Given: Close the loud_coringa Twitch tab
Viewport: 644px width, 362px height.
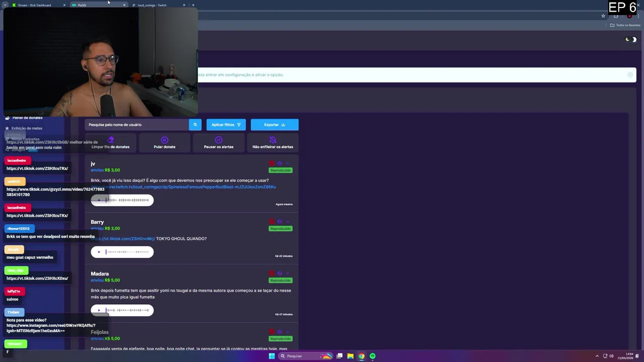Looking at the screenshot, I should pyautogui.click(x=184, y=5).
